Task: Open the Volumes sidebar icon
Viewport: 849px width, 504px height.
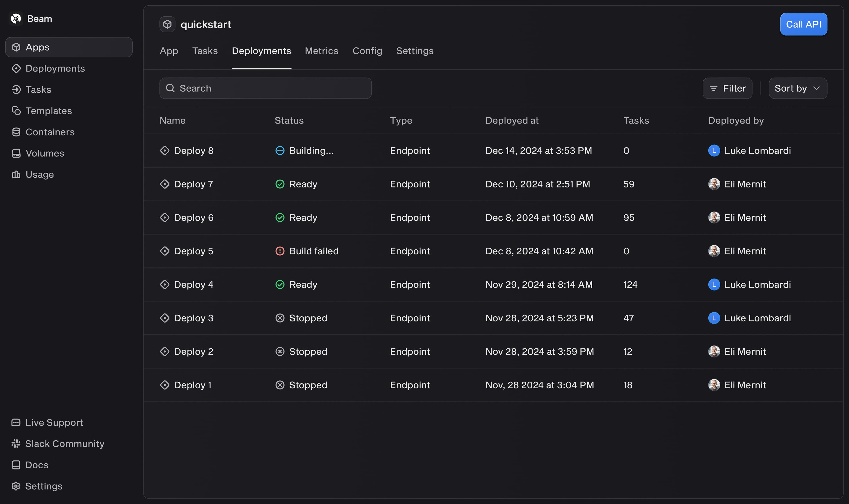Action: click(16, 153)
